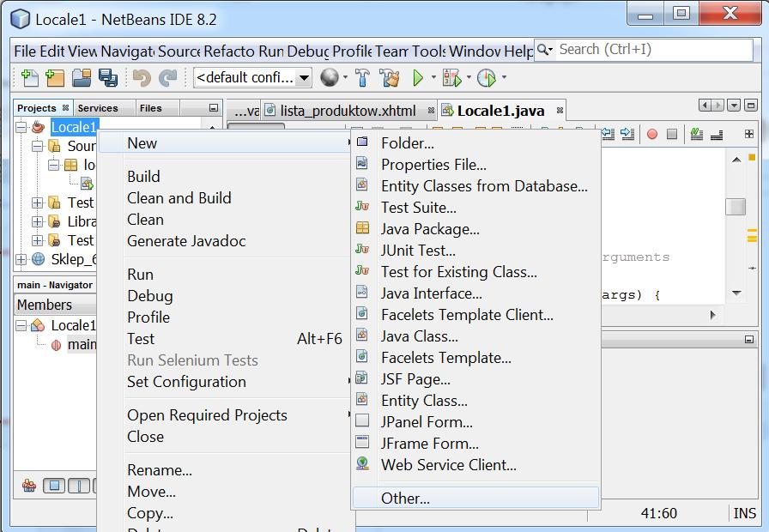Click the editor horizontal scroll right arrow
The image size is (769, 532).
712,315
